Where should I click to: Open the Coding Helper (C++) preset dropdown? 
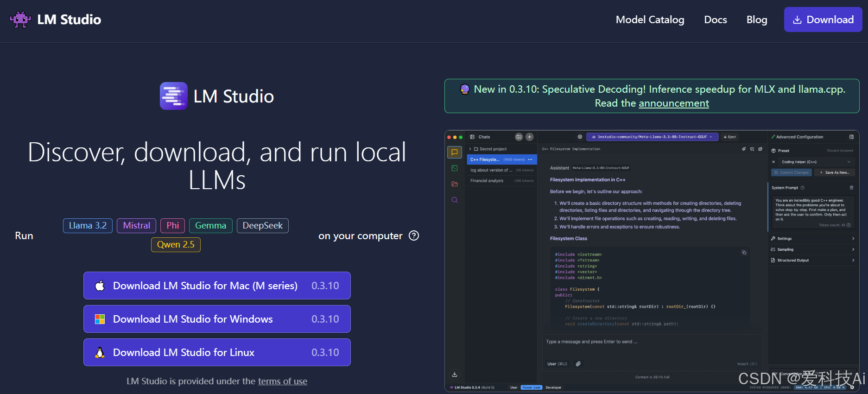click(816, 162)
